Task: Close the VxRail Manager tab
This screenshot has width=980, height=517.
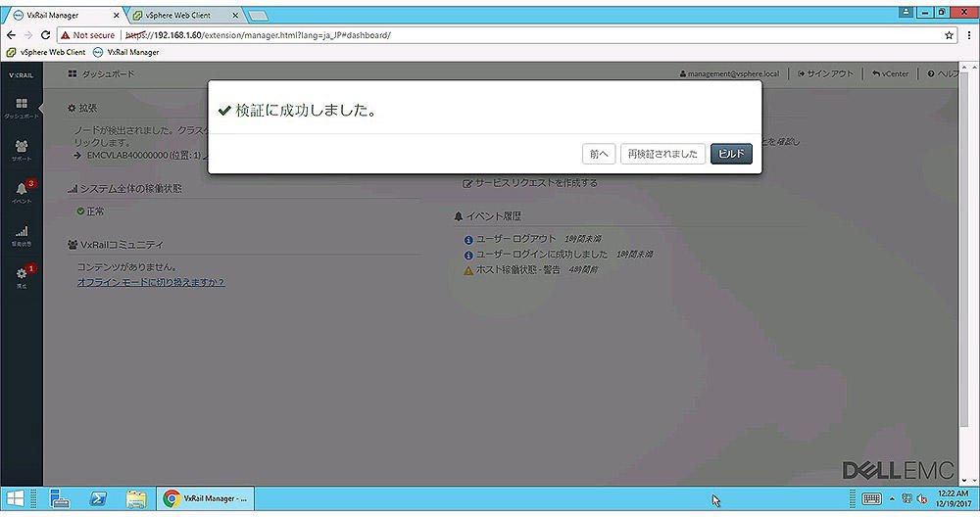Action: click(x=116, y=15)
